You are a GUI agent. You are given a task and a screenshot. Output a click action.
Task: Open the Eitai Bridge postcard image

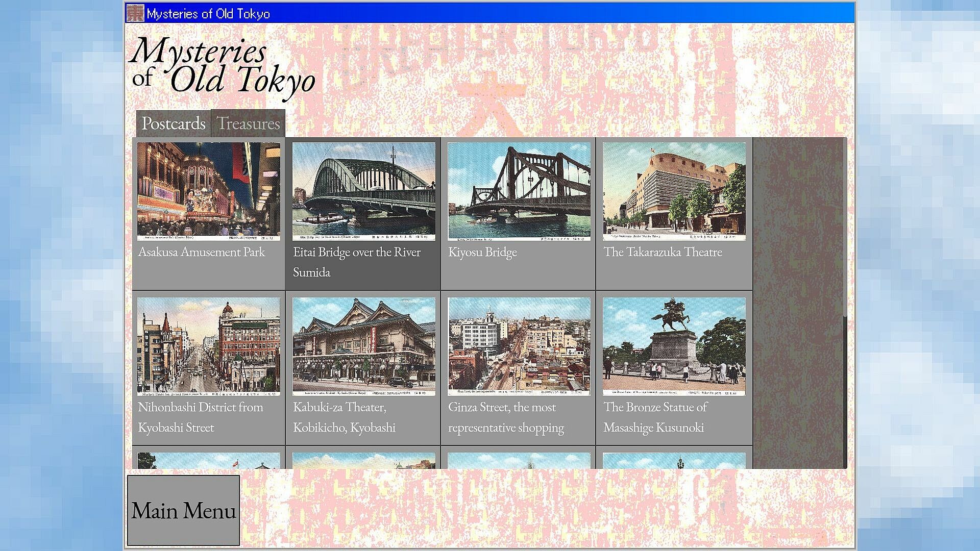click(363, 191)
